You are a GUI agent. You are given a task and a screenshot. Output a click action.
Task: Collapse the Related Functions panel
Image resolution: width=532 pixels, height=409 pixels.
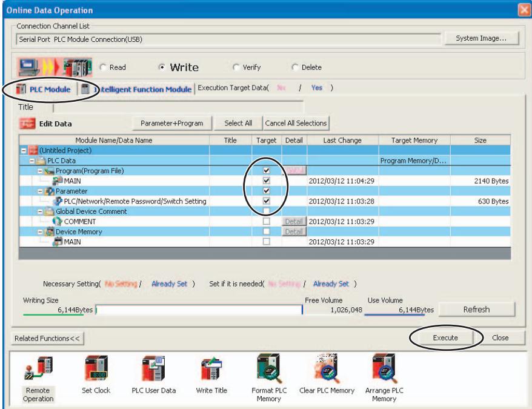point(47,338)
